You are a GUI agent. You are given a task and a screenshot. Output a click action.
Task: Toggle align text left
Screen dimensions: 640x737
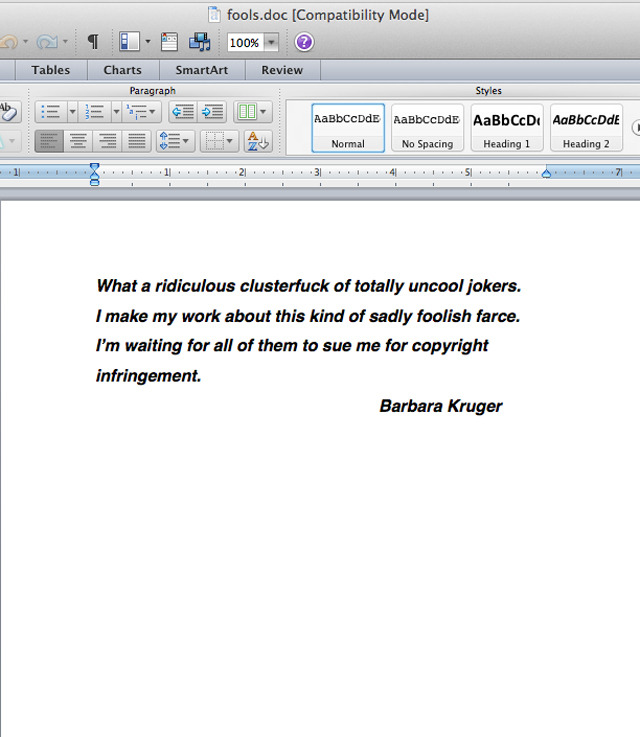[x=49, y=141]
